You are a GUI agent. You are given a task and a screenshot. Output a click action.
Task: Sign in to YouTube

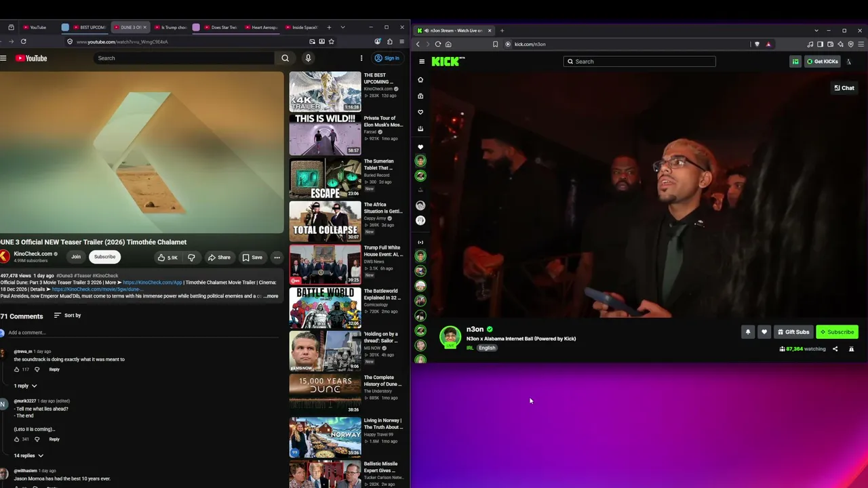(x=387, y=58)
